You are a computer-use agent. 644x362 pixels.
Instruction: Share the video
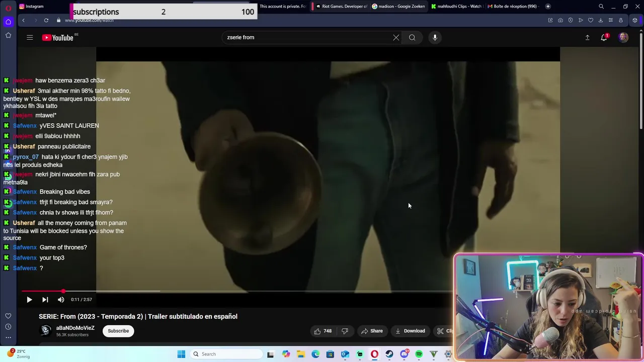click(x=372, y=331)
